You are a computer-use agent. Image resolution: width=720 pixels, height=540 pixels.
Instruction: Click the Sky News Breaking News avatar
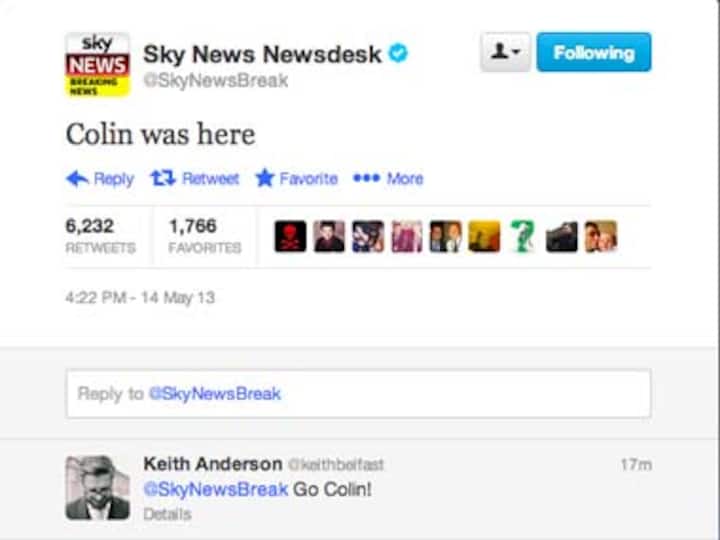coord(97,65)
